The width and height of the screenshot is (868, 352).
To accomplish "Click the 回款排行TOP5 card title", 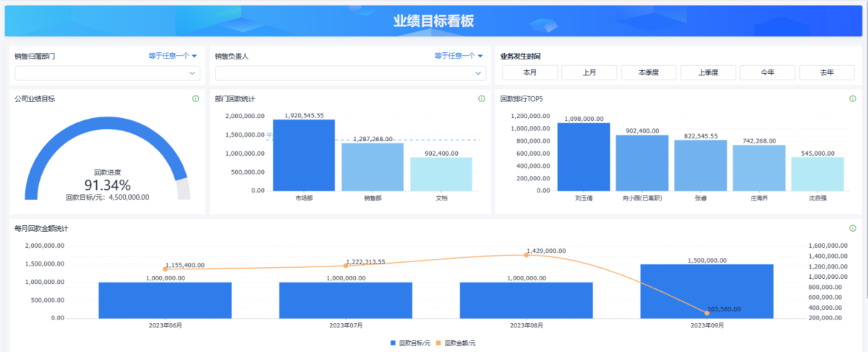I will 522,99.
